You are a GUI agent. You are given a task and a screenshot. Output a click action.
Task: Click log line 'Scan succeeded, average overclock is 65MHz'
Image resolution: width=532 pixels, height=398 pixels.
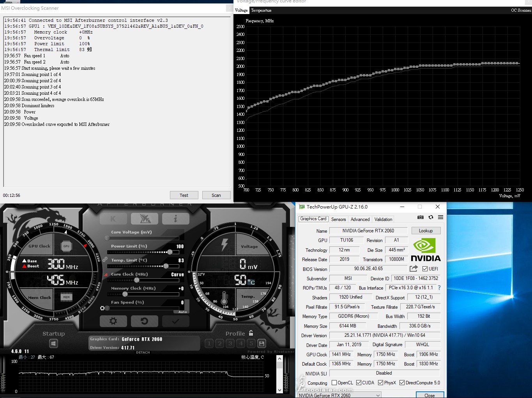point(54,99)
